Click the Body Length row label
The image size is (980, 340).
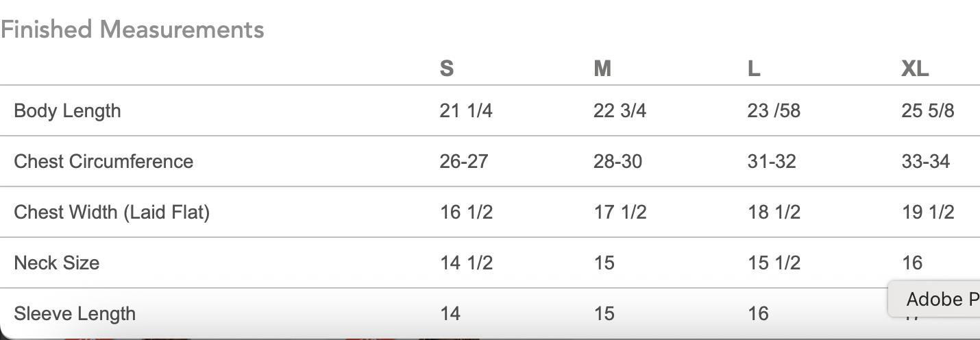click(x=67, y=111)
